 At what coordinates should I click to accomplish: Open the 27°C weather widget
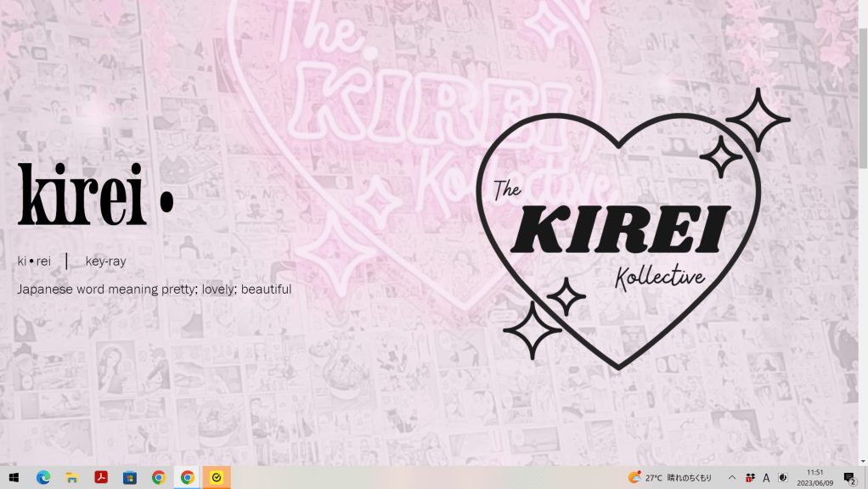(669, 478)
